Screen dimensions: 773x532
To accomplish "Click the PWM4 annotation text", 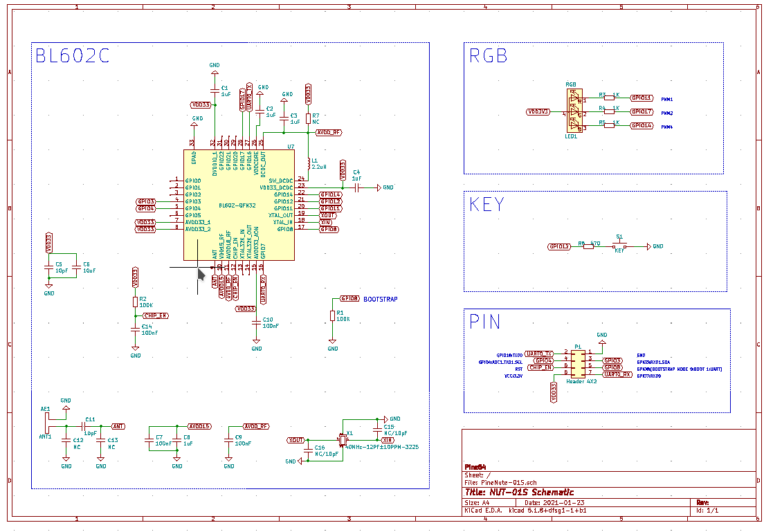I will pos(666,127).
